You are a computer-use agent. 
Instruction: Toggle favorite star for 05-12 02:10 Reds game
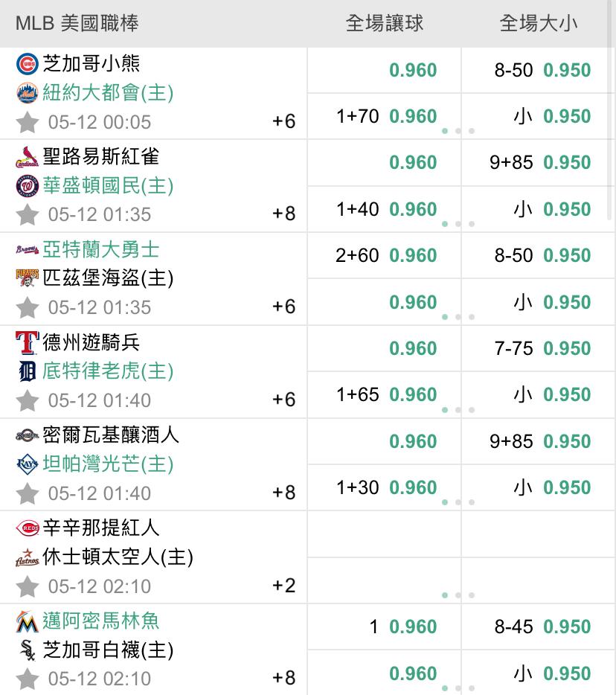click(28, 586)
